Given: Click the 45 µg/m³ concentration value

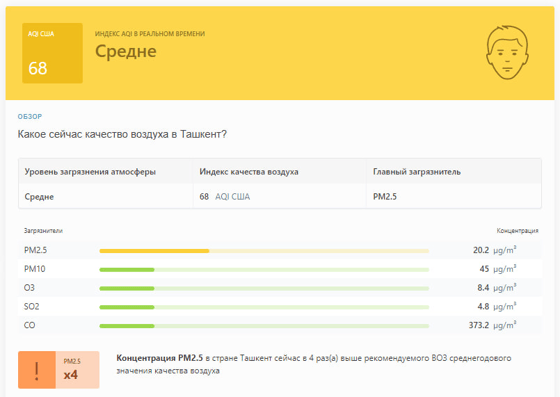Looking at the screenshot, I should [x=498, y=269].
